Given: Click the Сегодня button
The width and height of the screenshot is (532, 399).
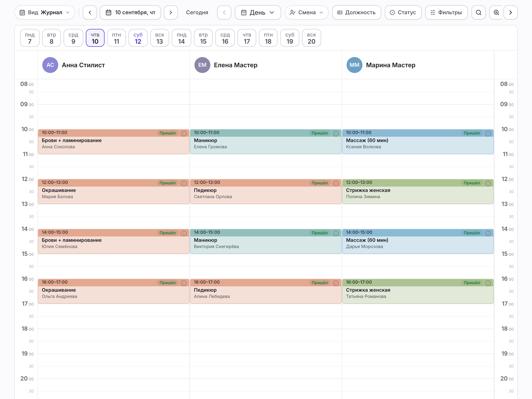Looking at the screenshot, I should pyautogui.click(x=197, y=12).
